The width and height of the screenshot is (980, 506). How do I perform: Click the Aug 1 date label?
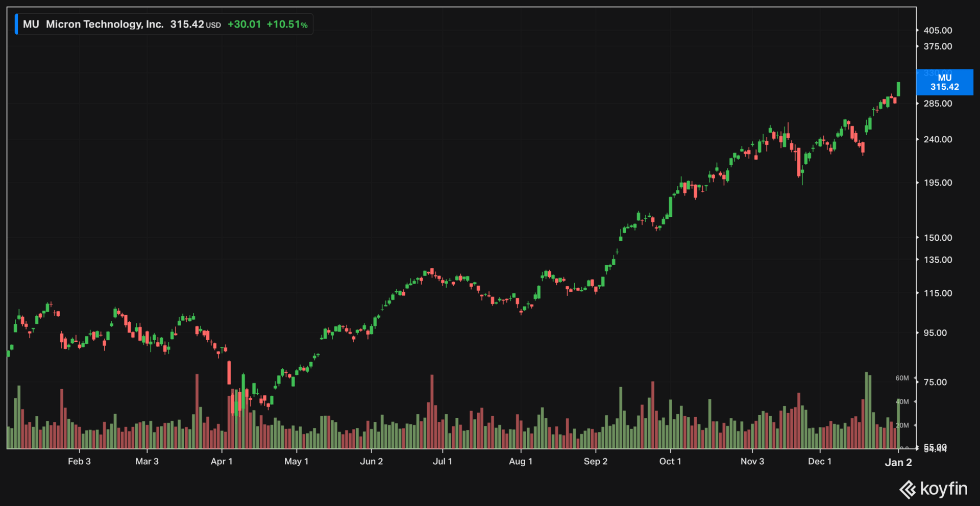(x=521, y=461)
